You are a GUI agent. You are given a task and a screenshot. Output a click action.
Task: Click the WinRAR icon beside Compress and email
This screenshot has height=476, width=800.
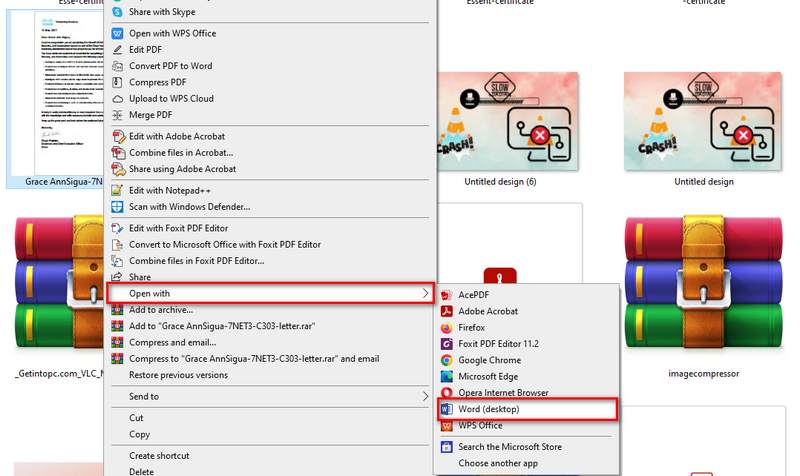117,342
